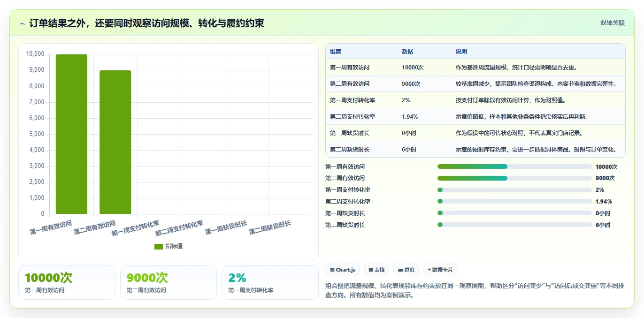The width and height of the screenshot is (644, 318).
Task: Select the 进度 tag chip
Action: (x=406, y=270)
